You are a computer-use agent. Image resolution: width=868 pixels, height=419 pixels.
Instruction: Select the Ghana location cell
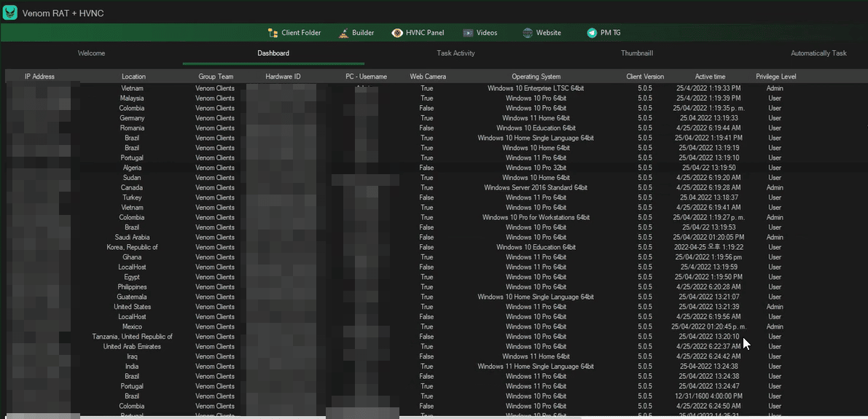pos(133,257)
